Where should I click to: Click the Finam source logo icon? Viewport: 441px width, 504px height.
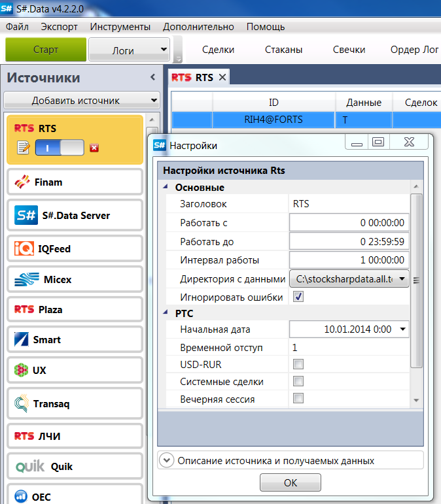[x=22, y=182]
